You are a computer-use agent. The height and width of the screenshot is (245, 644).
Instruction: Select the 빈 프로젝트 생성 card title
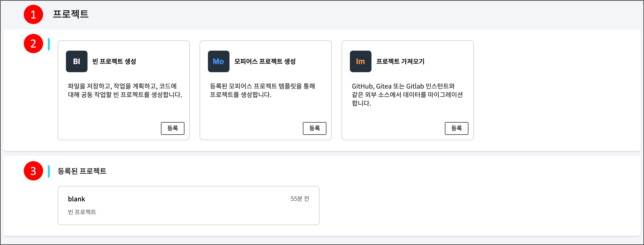[114, 61]
